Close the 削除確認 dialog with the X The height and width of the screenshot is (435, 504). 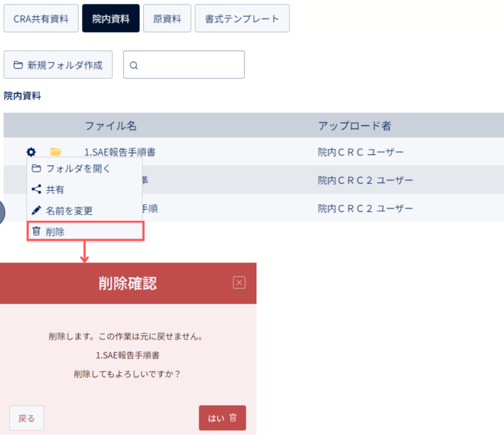(239, 283)
